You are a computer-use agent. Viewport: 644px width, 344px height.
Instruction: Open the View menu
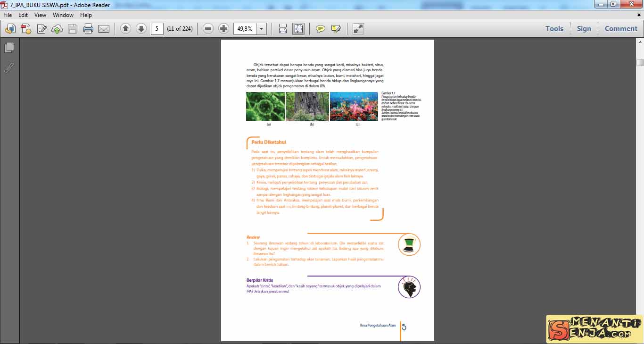point(40,15)
